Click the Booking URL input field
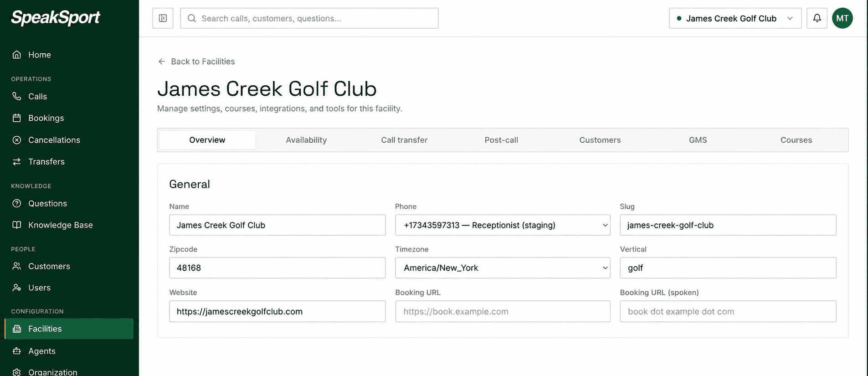868x376 pixels. pos(503,311)
